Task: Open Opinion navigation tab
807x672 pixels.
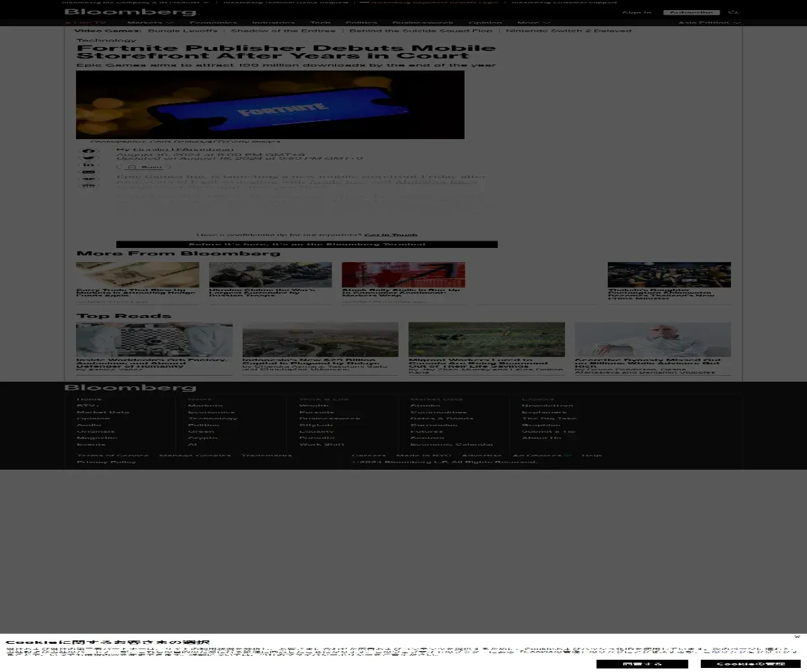Action: click(x=486, y=23)
